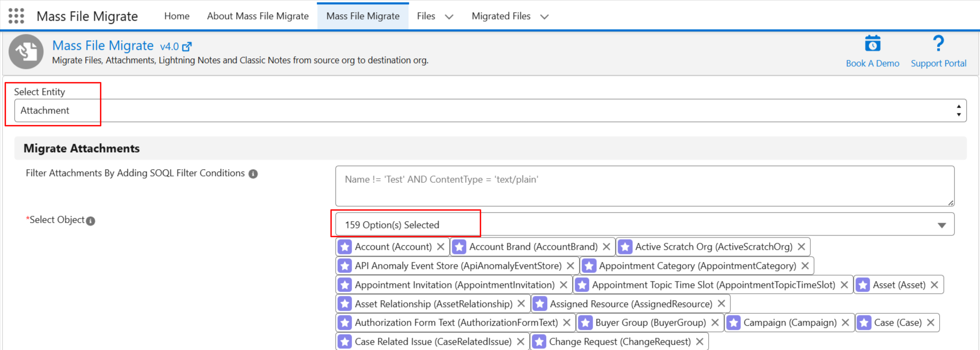Click the star icon on Change Request pill
The width and height of the screenshot is (980, 350).
[x=539, y=342]
